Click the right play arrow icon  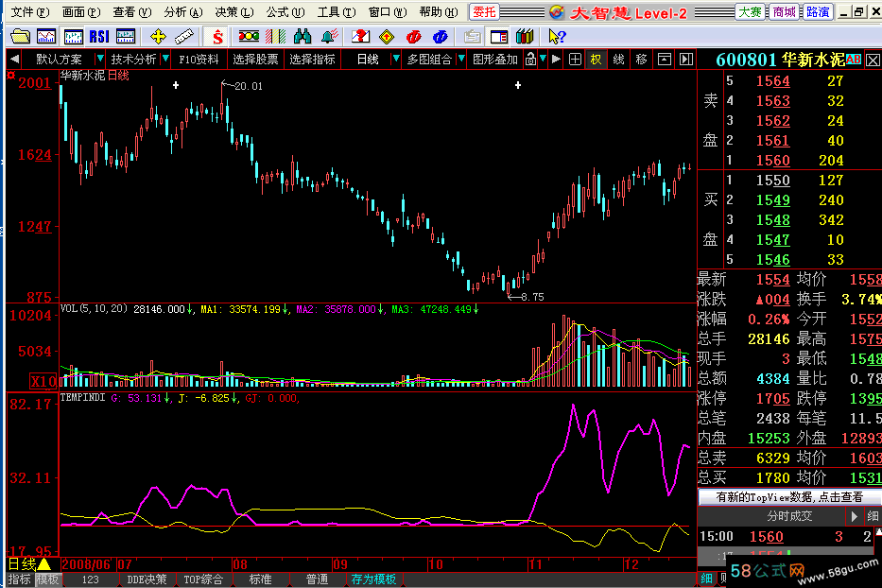[556, 59]
